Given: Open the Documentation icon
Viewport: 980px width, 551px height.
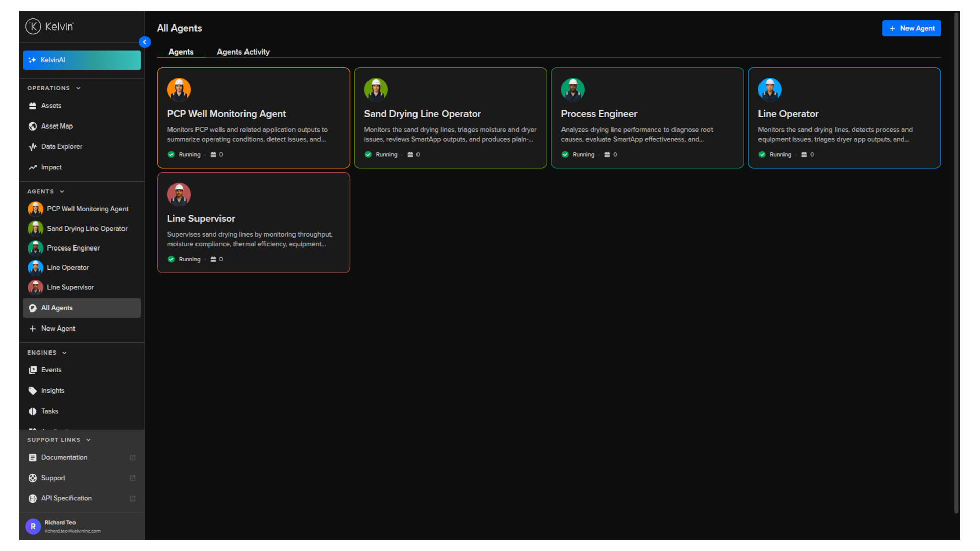Looking at the screenshot, I should tap(33, 458).
